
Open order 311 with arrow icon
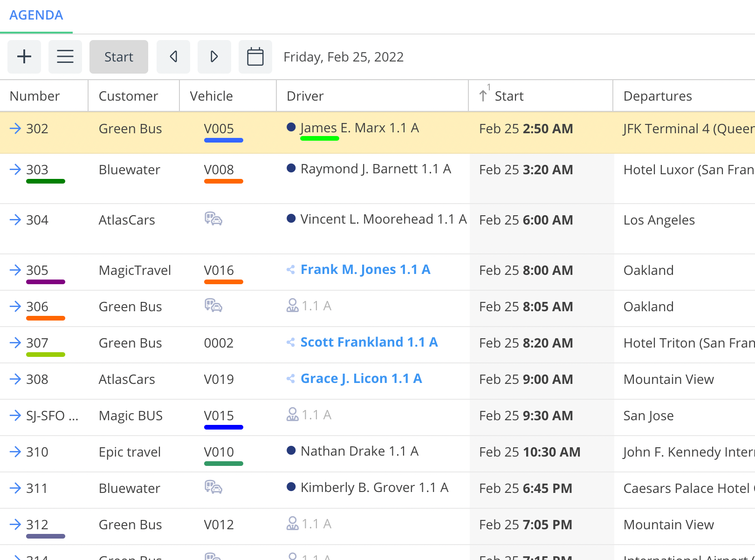[15, 488]
